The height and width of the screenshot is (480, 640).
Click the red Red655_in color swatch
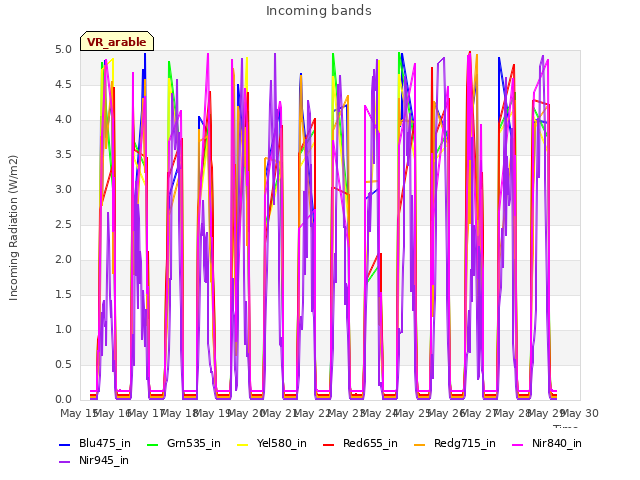(329, 444)
